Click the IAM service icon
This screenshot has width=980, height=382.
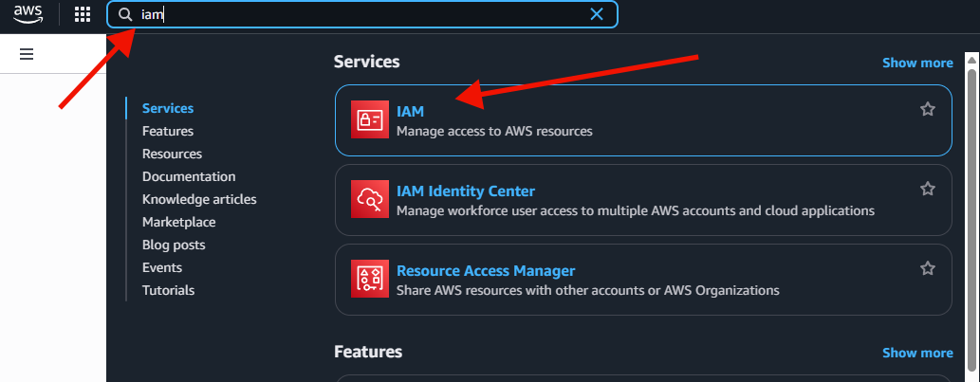[x=369, y=119]
